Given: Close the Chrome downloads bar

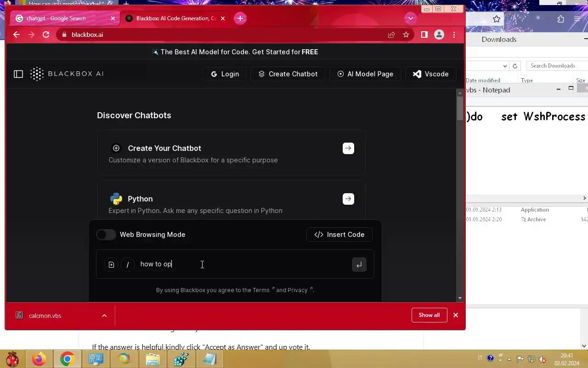Looking at the screenshot, I should [x=456, y=315].
